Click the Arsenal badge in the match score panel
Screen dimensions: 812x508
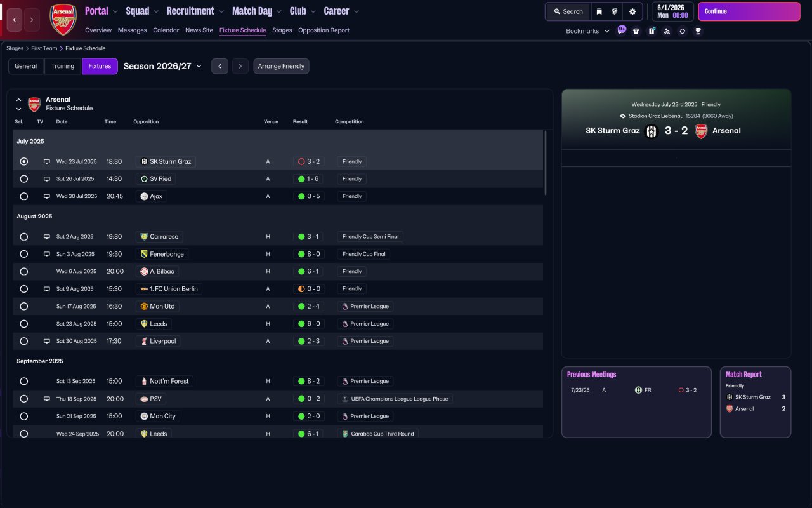[x=701, y=131]
